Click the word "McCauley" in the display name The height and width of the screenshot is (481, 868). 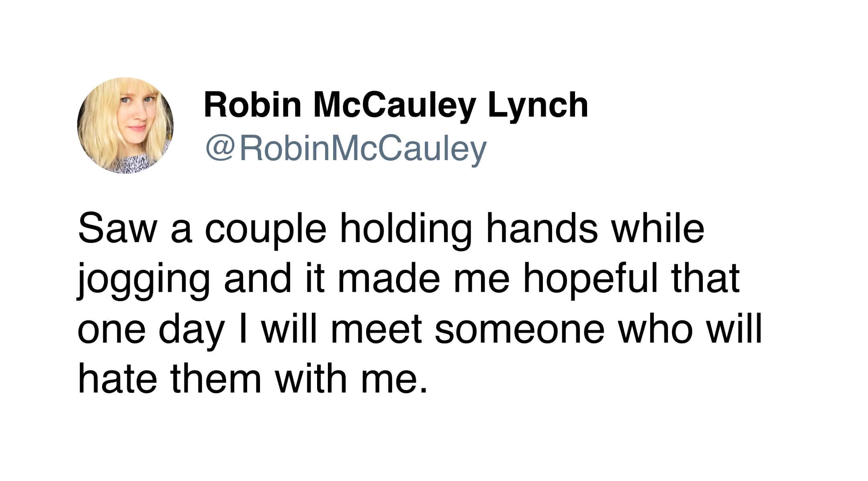[394, 105]
